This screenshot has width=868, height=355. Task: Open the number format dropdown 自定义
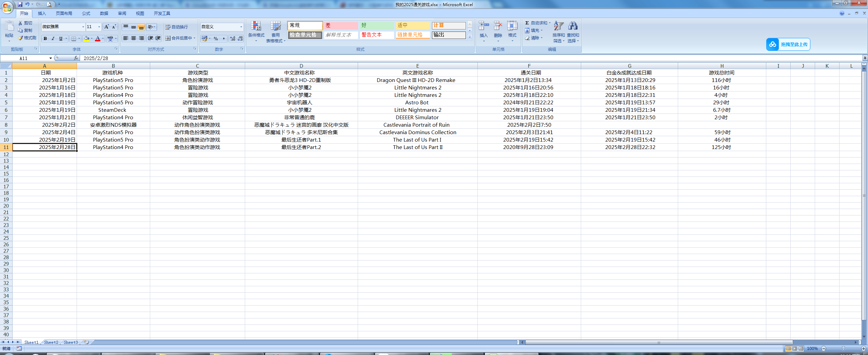(241, 27)
